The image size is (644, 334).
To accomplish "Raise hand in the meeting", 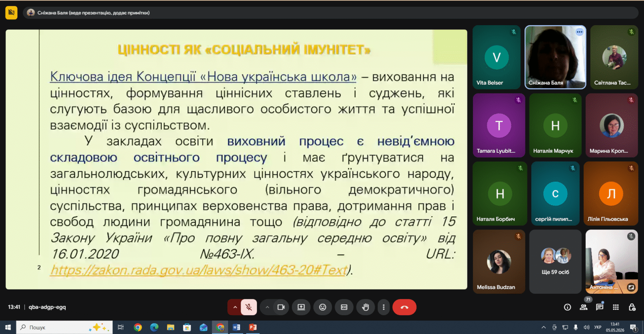I will 366,307.
